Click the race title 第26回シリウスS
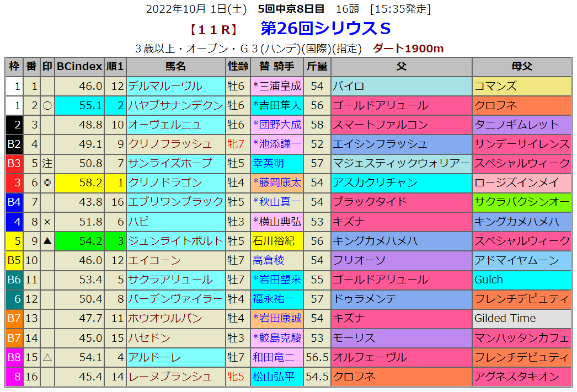577x392 pixels. pos(325,29)
